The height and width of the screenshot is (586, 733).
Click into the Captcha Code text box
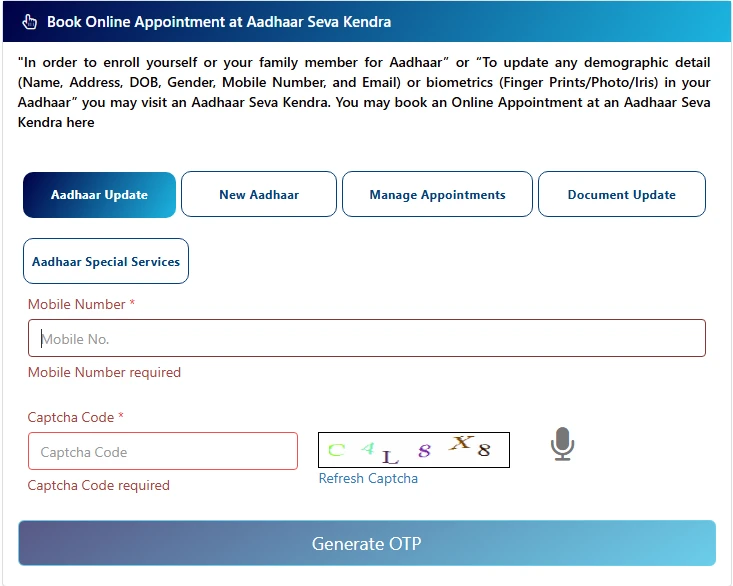click(163, 452)
